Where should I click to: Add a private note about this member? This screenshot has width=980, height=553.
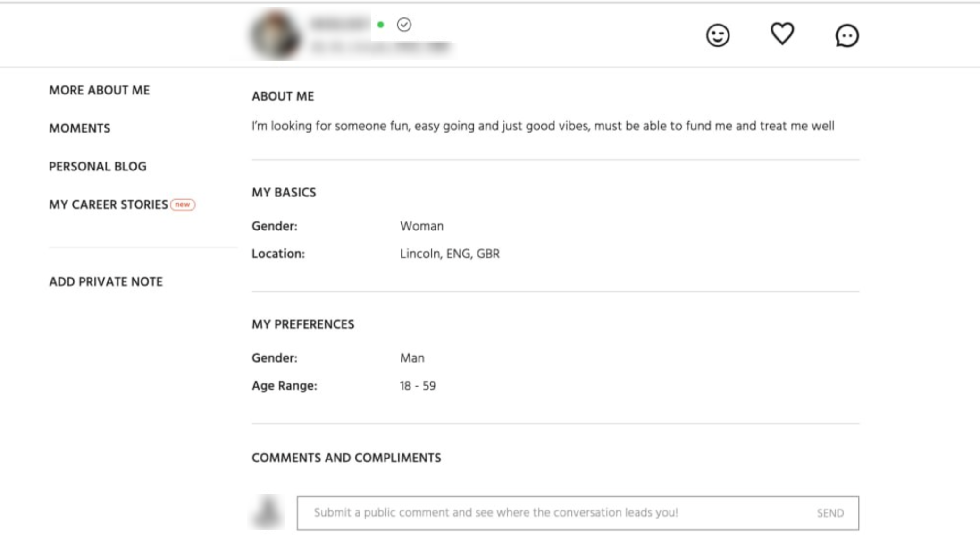click(106, 281)
